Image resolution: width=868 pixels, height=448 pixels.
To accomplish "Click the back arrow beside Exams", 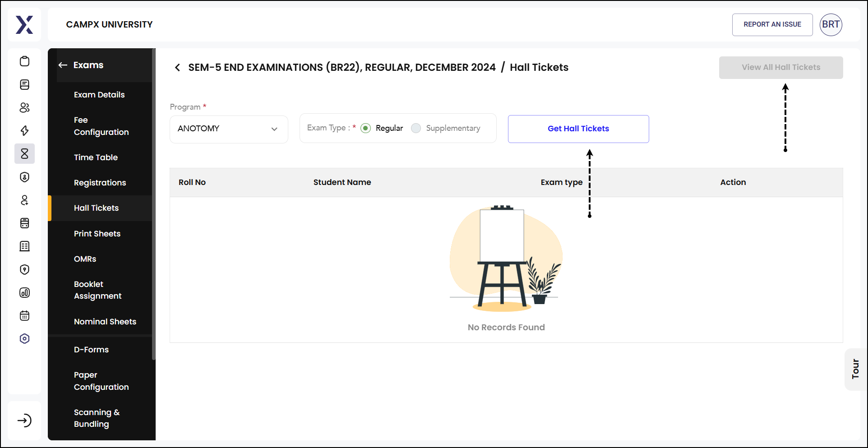I will tap(63, 65).
